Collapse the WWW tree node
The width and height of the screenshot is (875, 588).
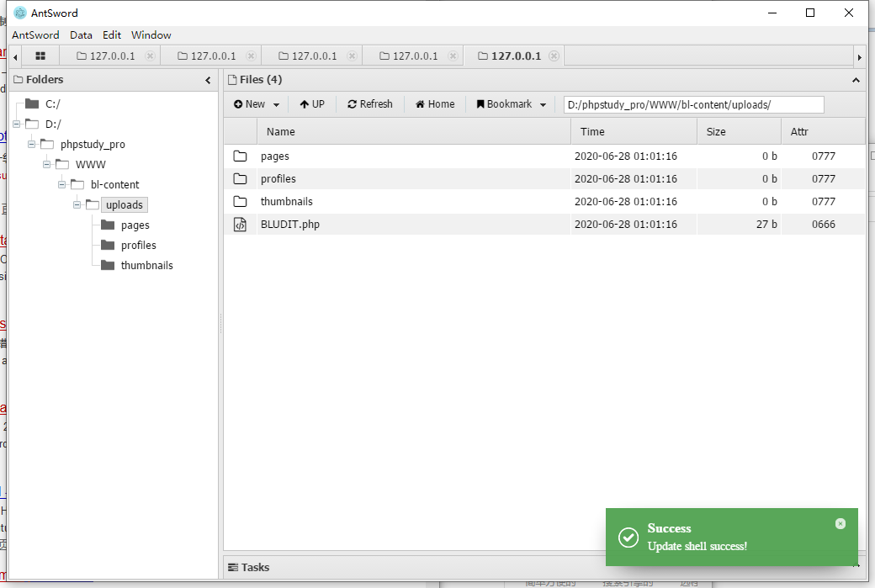[x=46, y=164]
